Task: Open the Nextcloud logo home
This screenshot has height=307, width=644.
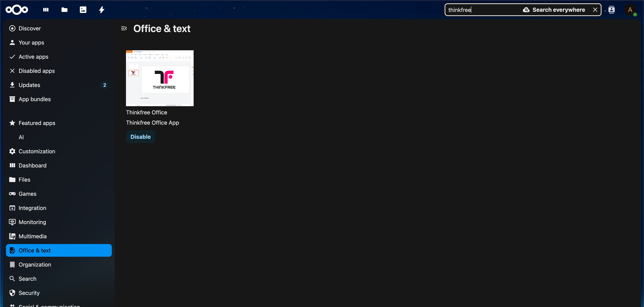Action: pyautogui.click(x=17, y=10)
